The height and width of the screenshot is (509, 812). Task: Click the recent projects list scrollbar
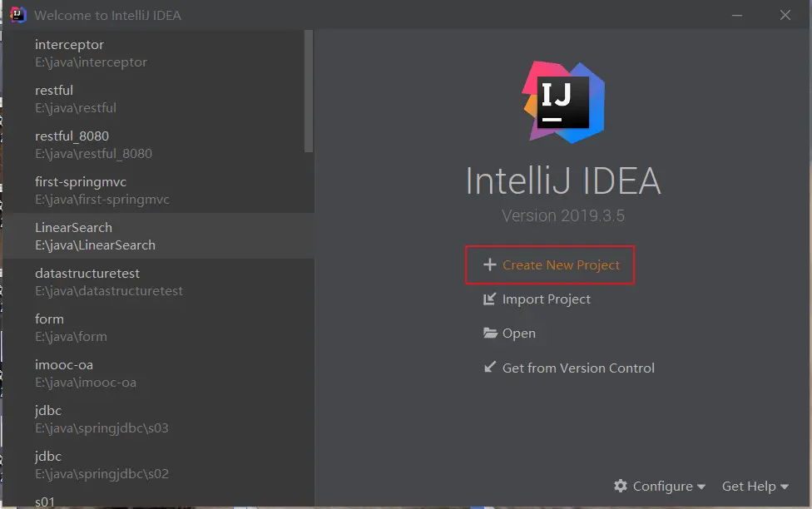click(x=309, y=91)
